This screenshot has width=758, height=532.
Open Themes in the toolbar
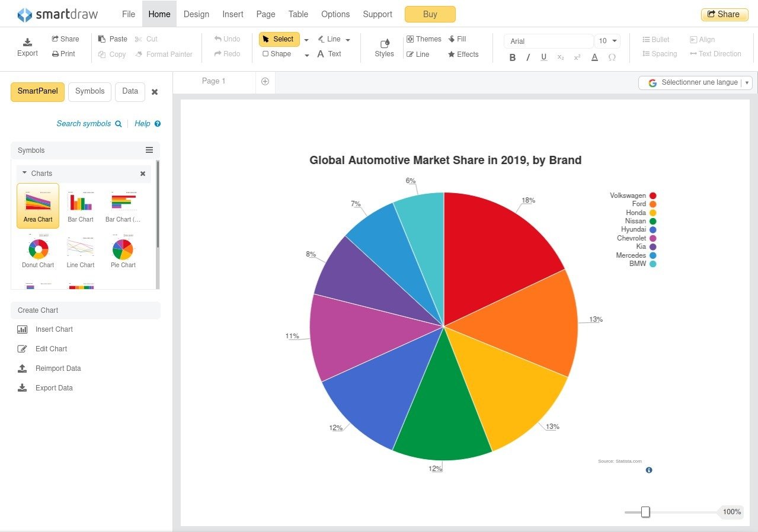[x=424, y=39]
